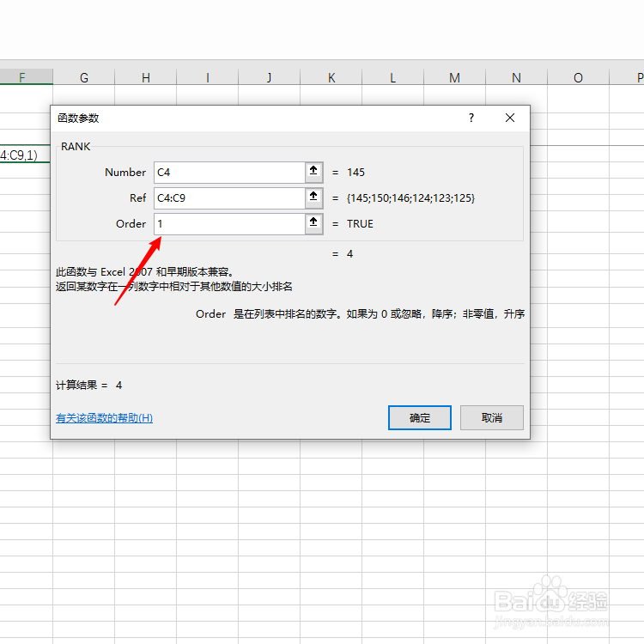Select column G header

pos(84,77)
